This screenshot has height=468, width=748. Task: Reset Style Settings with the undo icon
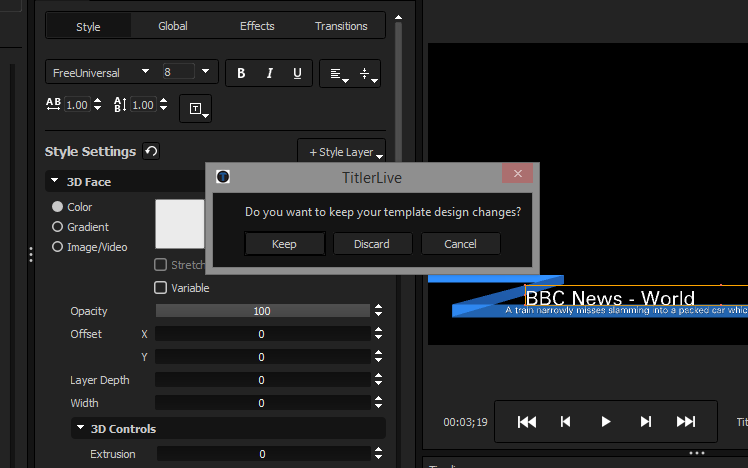tap(151, 151)
